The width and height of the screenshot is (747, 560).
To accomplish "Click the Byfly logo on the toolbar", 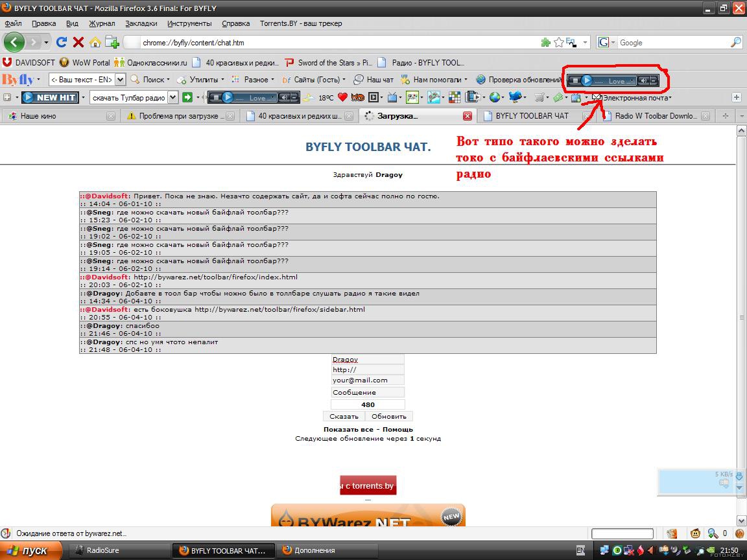I will (18, 80).
